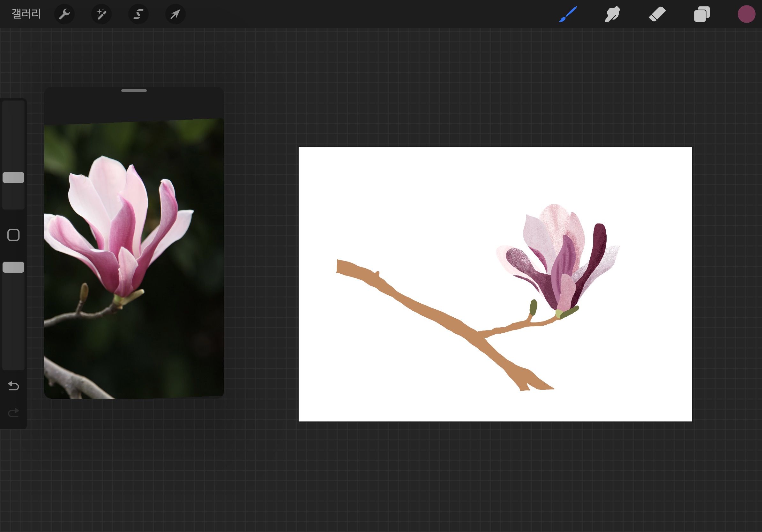This screenshot has width=762, height=532.
Task: Activate the Transform arrow tool
Action: (x=175, y=14)
